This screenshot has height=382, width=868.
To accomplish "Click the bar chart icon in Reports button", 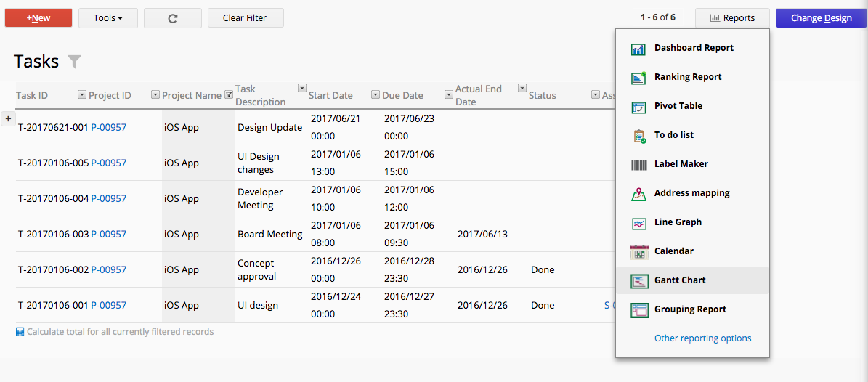I will pos(715,18).
